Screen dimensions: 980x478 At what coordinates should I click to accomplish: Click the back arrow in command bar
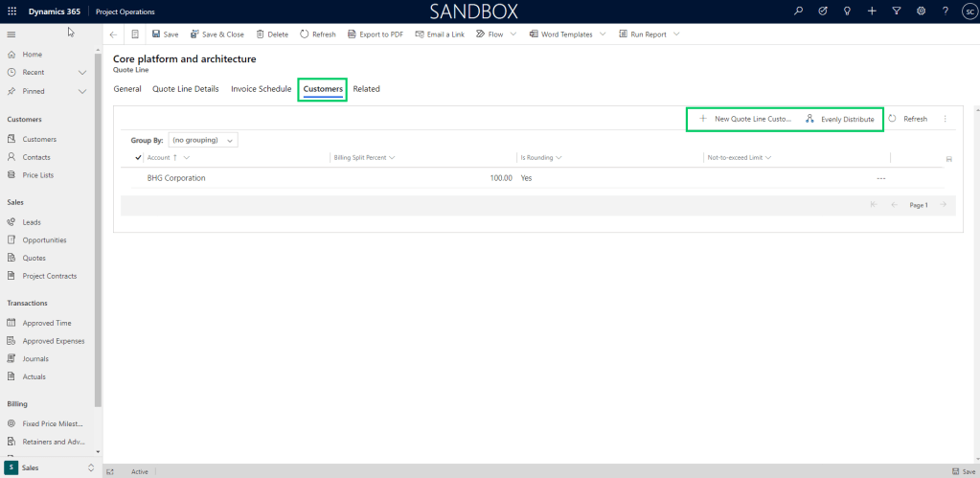tap(114, 34)
